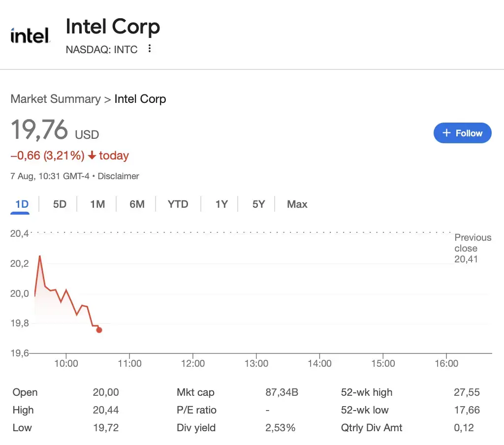
Task: Select the red price marker dot on the chart
Action: (x=99, y=330)
